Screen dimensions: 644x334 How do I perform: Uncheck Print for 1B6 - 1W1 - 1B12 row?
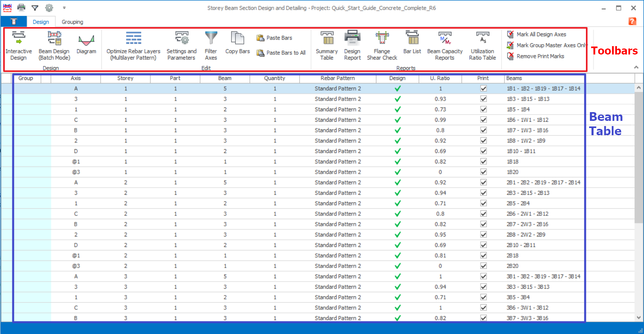(x=483, y=120)
